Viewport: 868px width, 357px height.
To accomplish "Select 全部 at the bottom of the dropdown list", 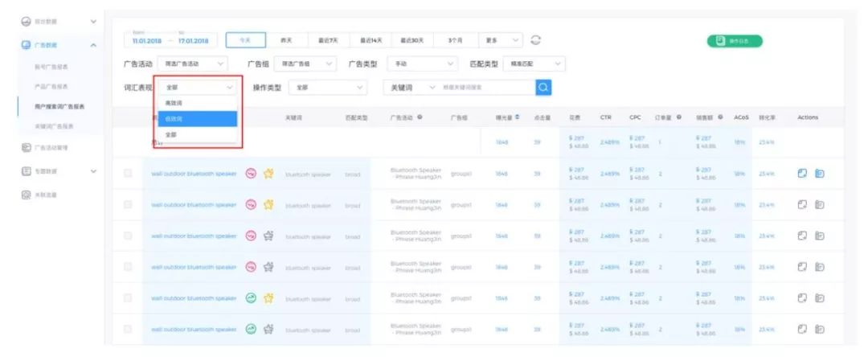I will coord(198,134).
